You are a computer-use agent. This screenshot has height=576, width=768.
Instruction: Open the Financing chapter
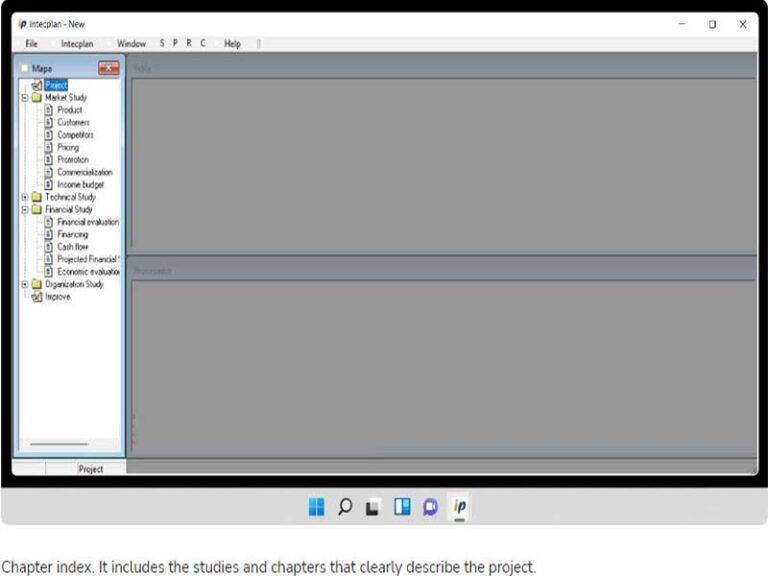pyautogui.click(x=72, y=235)
